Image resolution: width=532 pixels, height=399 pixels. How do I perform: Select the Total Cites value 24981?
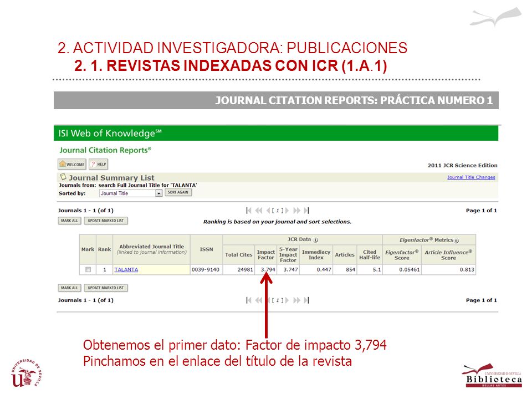pyautogui.click(x=245, y=270)
